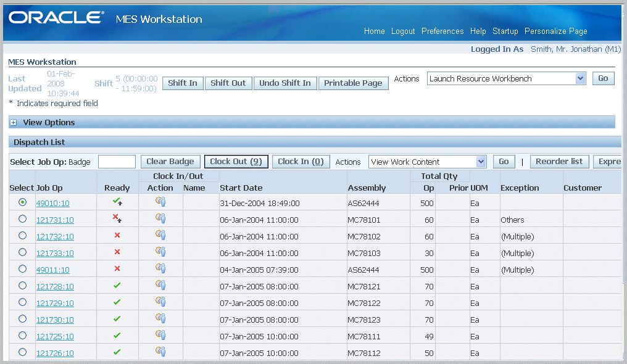
Task: Click the Clock In (0) button
Action: pyautogui.click(x=301, y=162)
